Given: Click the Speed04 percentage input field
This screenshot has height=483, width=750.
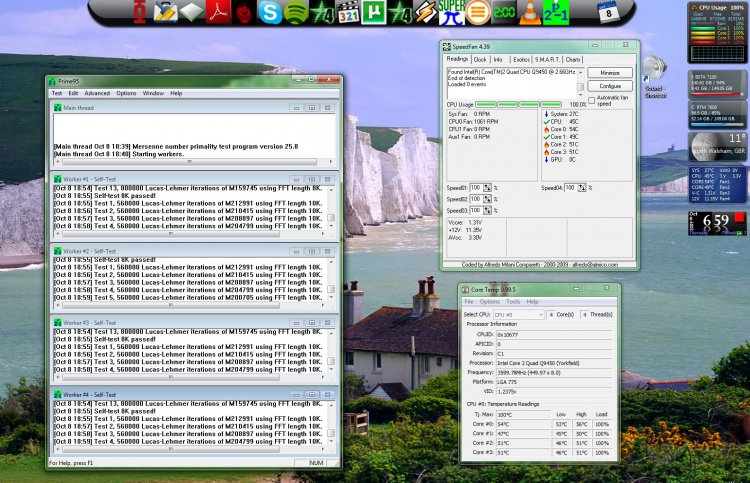Looking at the screenshot, I should tap(571, 187).
